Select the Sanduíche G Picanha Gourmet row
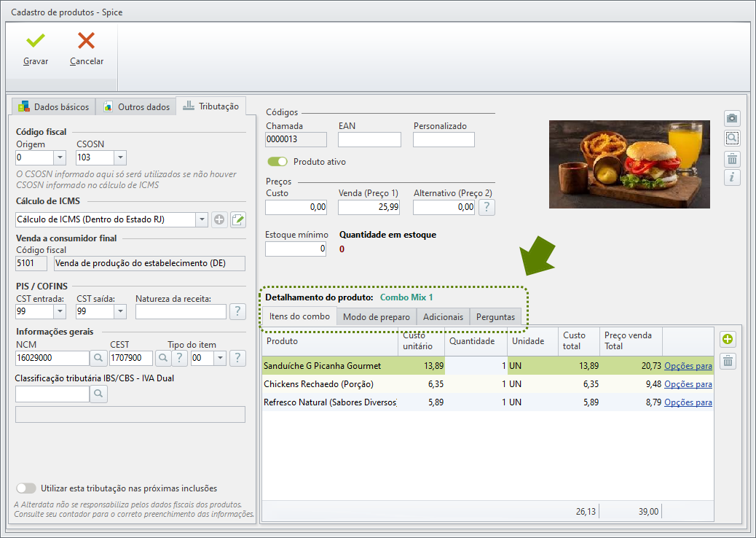756x538 pixels. coord(487,366)
